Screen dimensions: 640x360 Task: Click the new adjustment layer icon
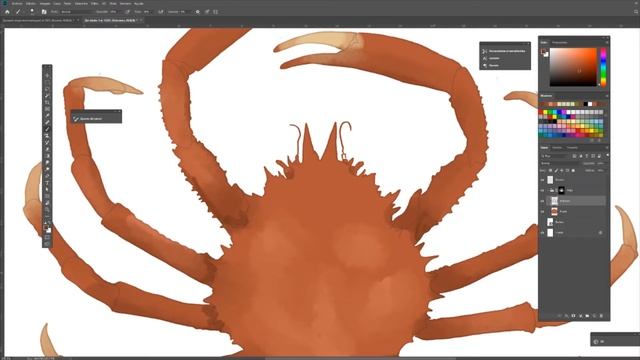tap(580, 316)
